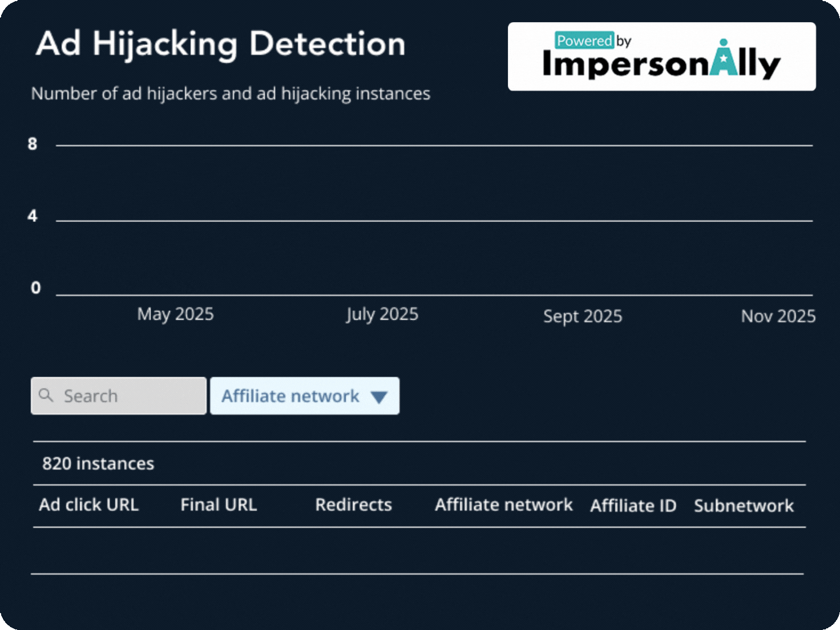Click the magnifying glass search icon
The image size is (840, 630).
(x=47, y=395)
